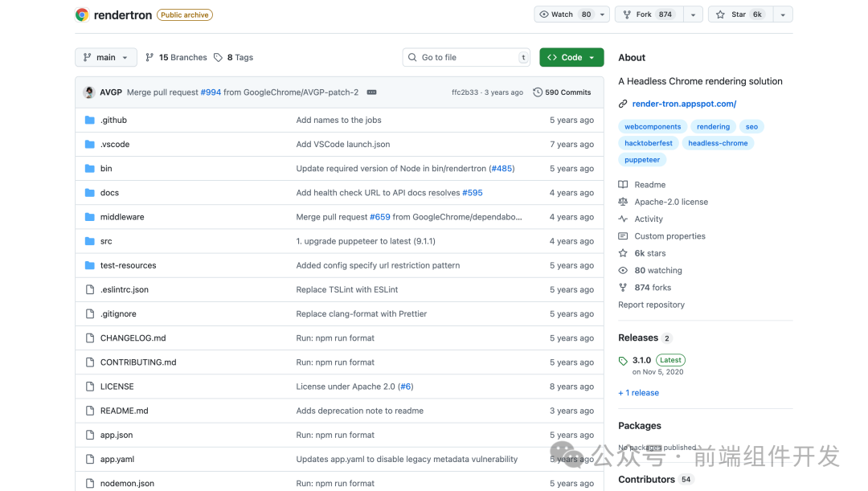
Task: Open issue #595 link in docs row
Action: [x=473, y=193]
